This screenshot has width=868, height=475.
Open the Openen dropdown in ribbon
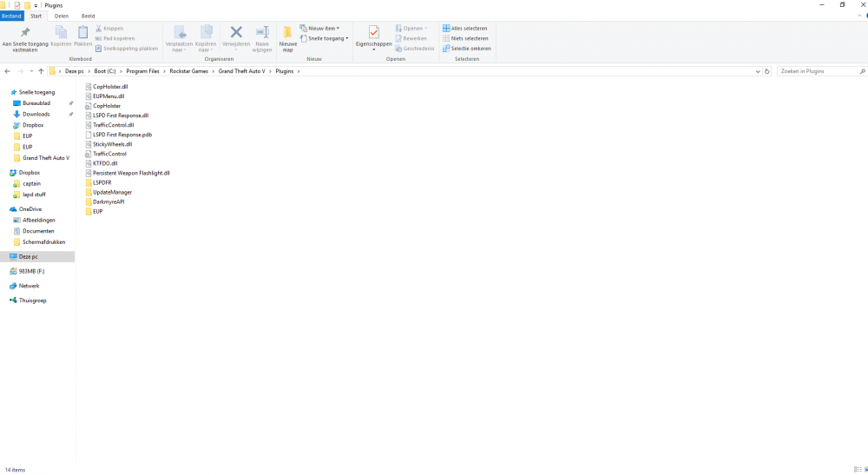pos(411,29)
